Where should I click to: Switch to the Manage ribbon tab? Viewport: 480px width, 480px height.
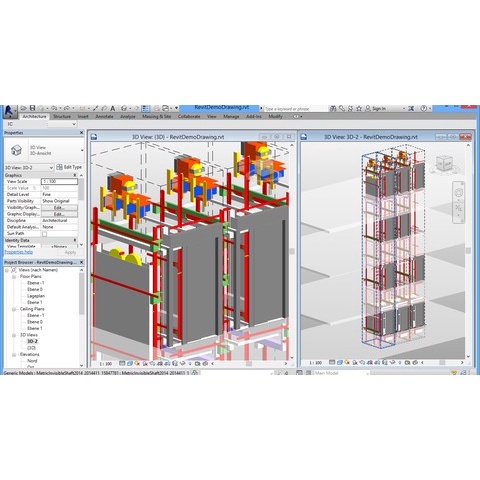231,116
